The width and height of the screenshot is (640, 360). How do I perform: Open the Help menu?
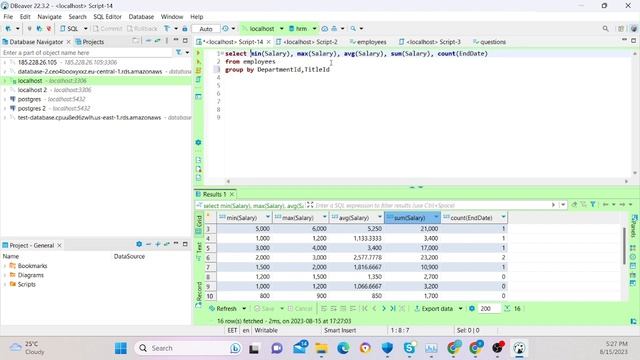(197, 17)
